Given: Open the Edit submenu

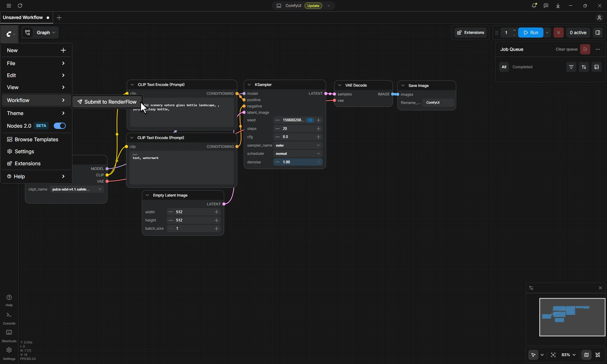Looking at the screenshot, I should 36,75.
